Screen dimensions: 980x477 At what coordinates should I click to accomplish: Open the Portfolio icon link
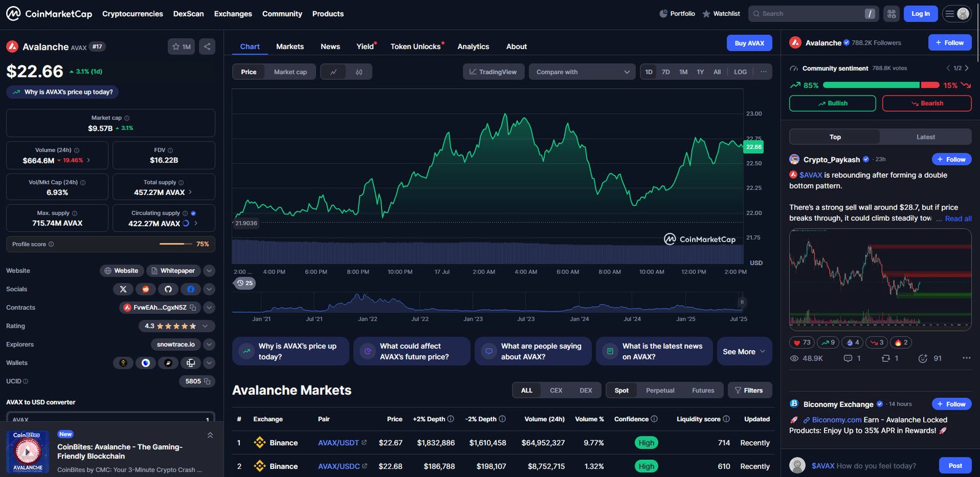[677, 13]
